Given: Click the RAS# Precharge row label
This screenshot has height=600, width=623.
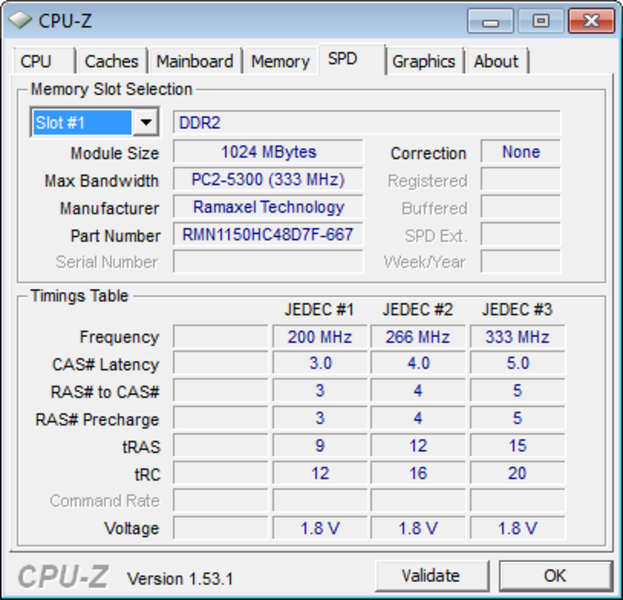Looking at the screenshot, I should click(x=97, y=420).
